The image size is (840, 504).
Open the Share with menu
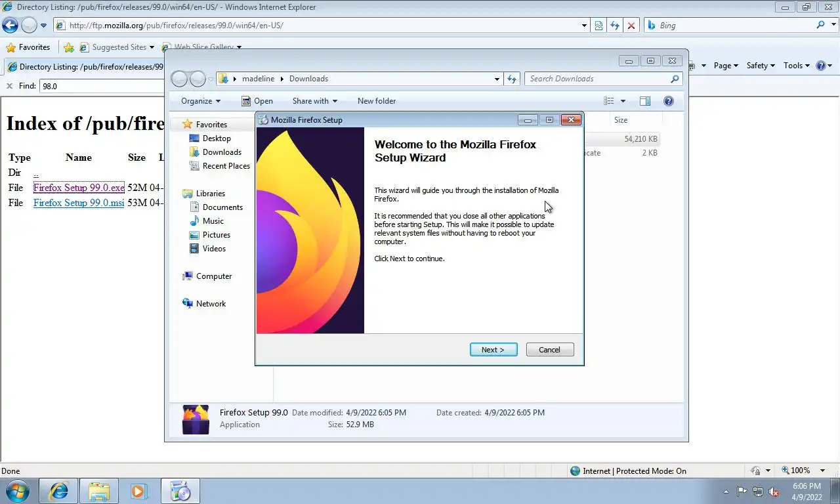pyautogui.click(x=314, y=101)
